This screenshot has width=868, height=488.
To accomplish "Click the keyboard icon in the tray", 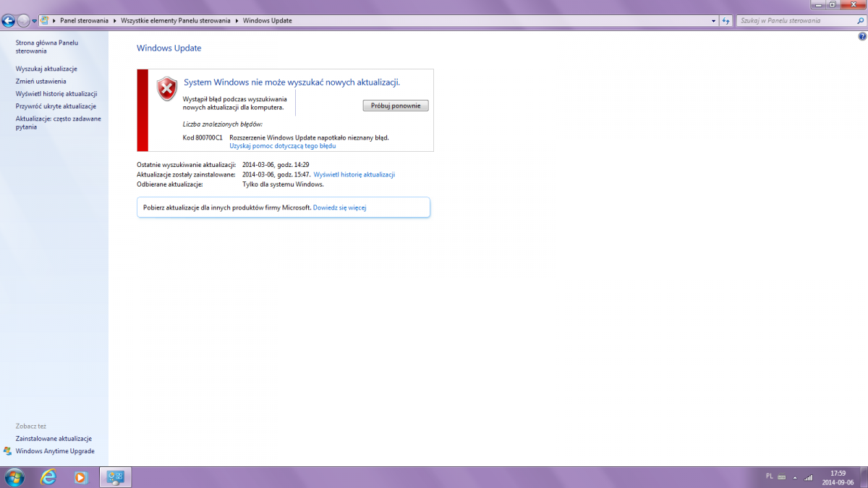I will [782, 477].
